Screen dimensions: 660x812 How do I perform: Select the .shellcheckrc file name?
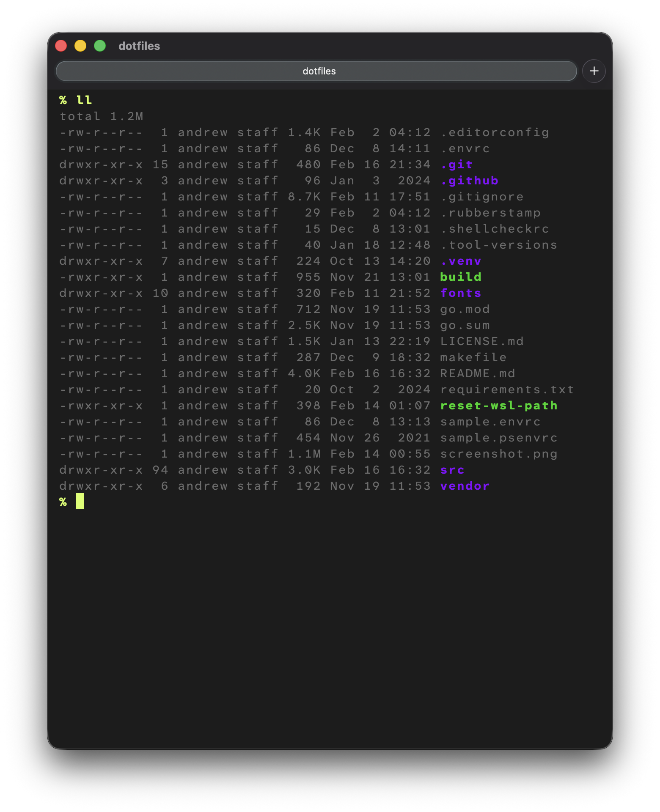pos(495,229)
